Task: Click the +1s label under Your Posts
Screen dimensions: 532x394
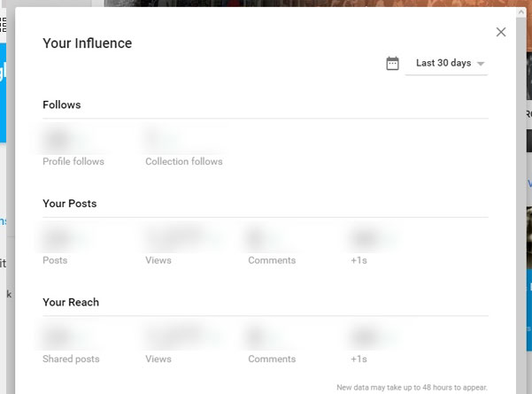Action: tap(359, 260)
